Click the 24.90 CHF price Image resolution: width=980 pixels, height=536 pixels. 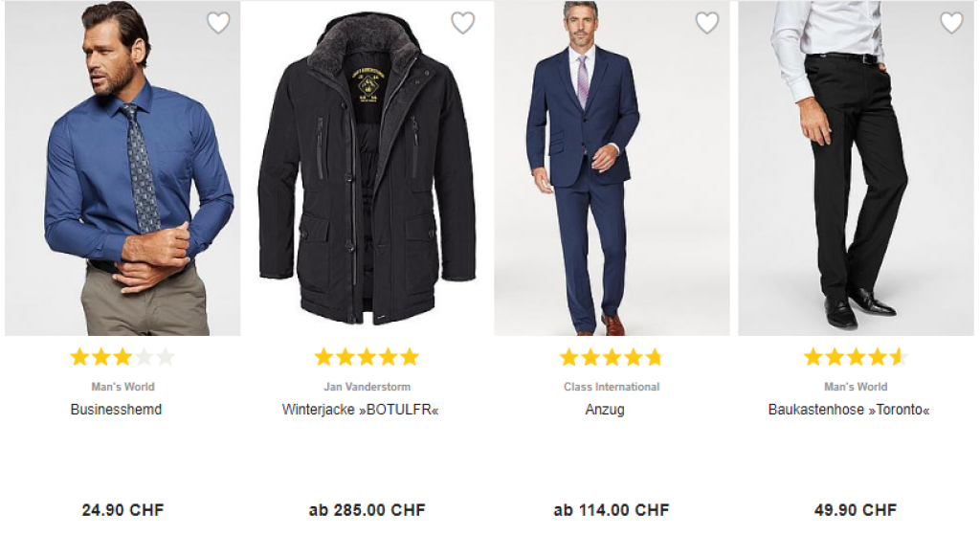[x=122, y=510]
